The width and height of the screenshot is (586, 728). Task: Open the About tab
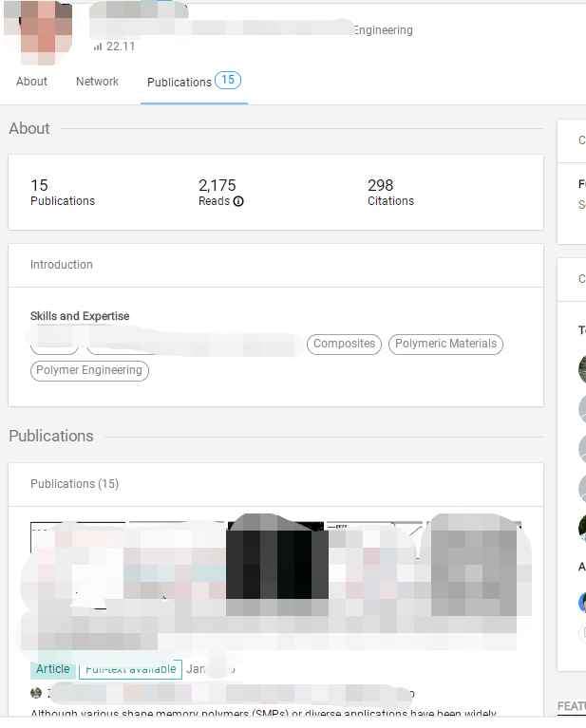(31, 82)
